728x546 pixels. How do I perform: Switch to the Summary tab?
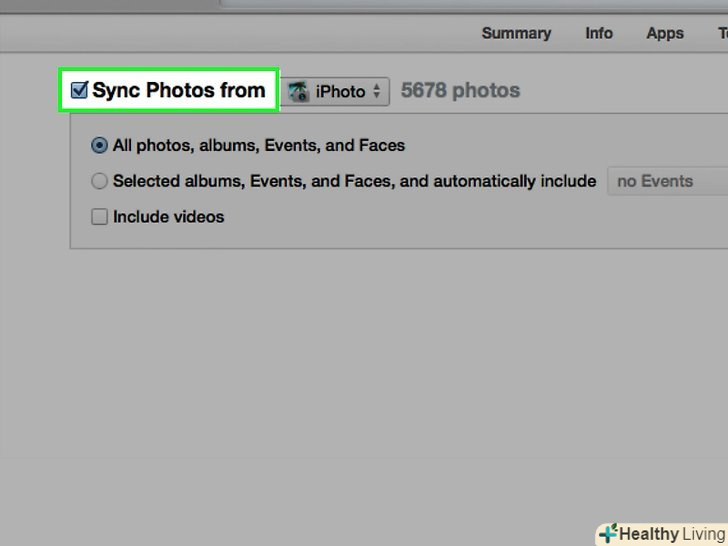click(x=515, y=33)
